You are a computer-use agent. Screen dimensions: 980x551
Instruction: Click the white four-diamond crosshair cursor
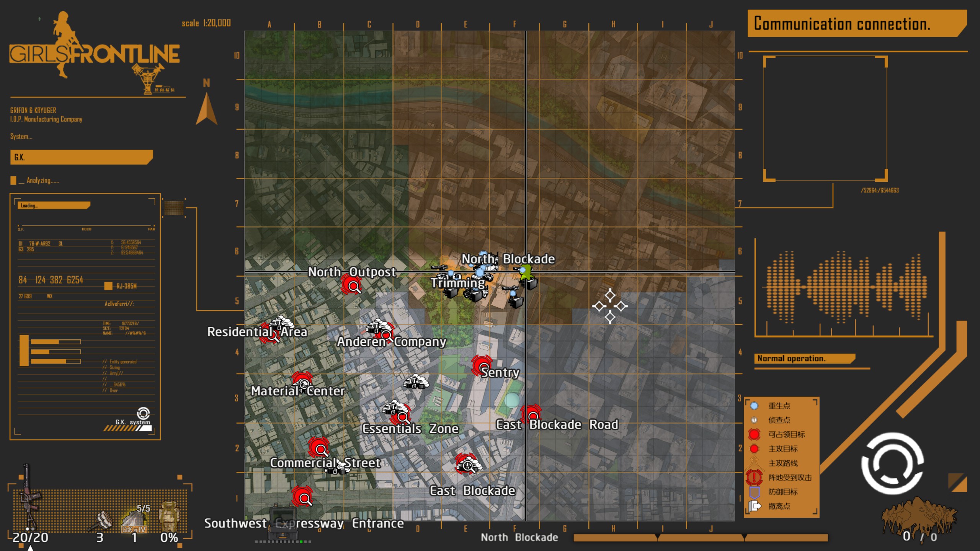point(610,306)
